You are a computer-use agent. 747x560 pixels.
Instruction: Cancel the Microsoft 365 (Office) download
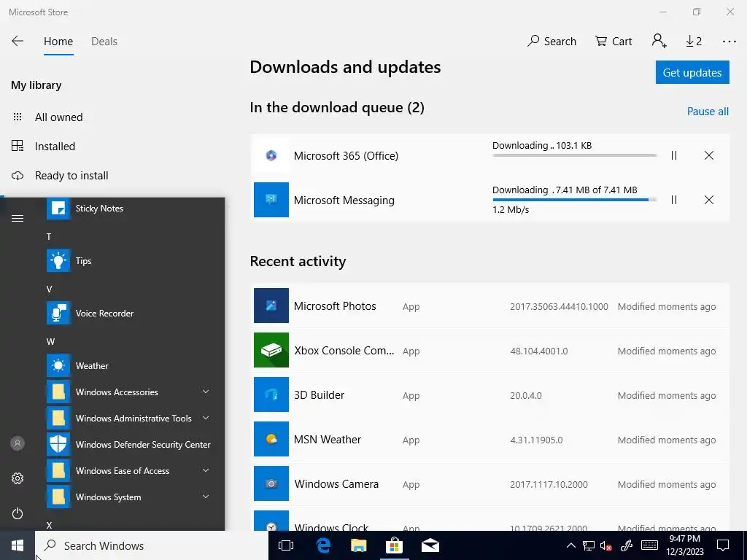pos(709,155)
